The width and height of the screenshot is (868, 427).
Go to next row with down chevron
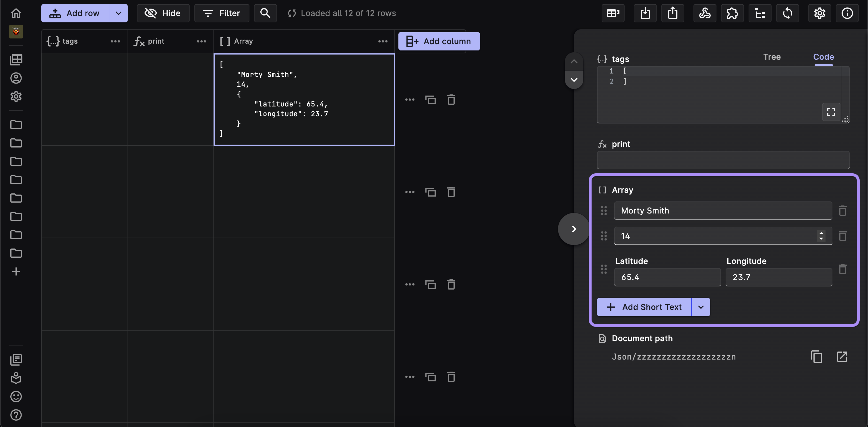point(574,80)
